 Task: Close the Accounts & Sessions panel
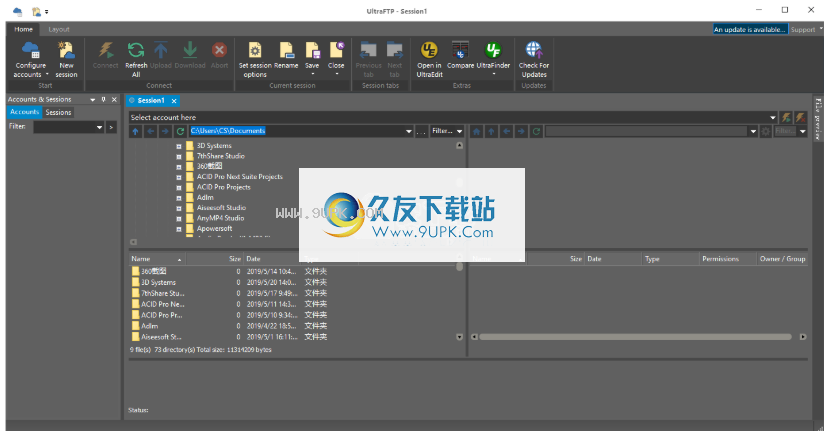[x=114, y=99]
